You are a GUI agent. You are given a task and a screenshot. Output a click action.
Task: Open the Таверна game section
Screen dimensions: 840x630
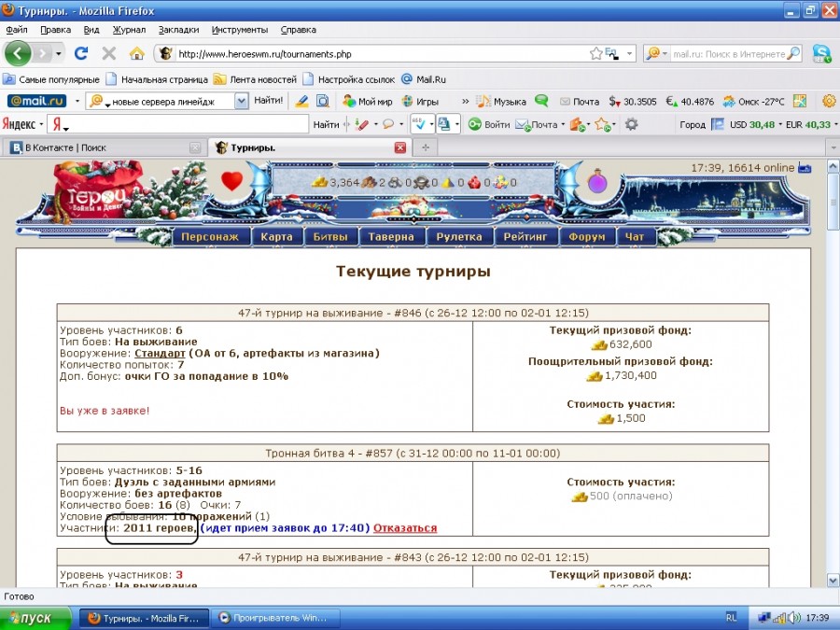point(390,237)
